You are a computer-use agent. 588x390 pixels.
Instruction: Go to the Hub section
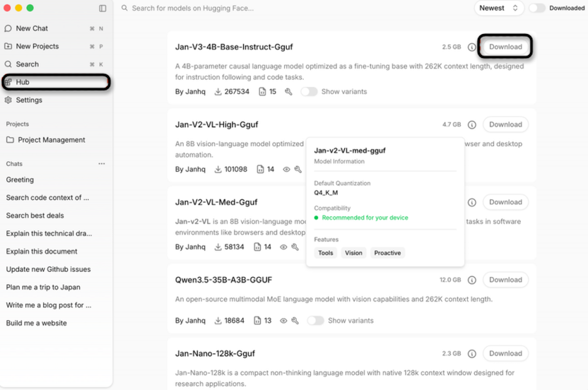(56, 82)
